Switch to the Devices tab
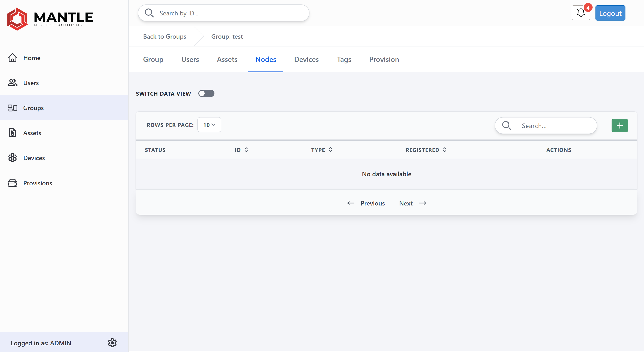The image size is (644, 352). [x=306, y=59]
